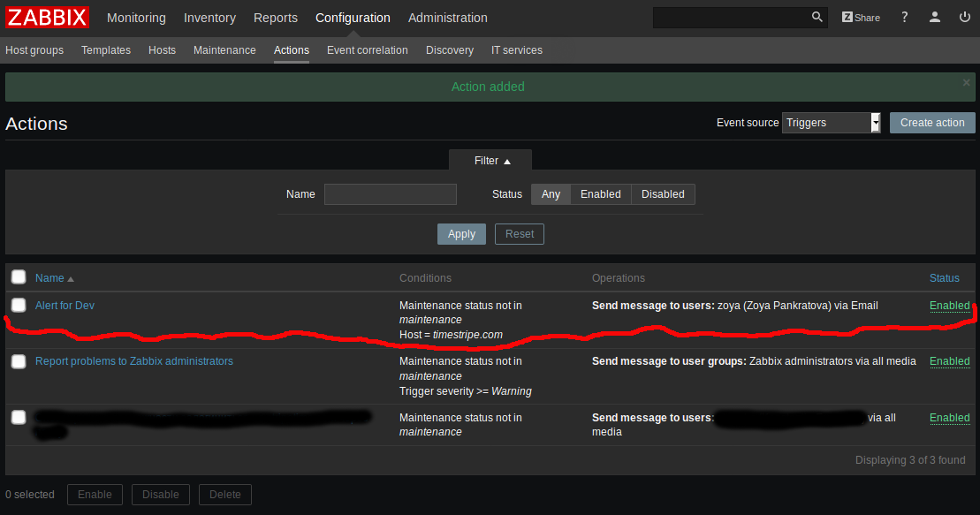Check the 'Alert for Dev' row checkbox
This screenshot has width=980, height=515.
tap(19, 305)
